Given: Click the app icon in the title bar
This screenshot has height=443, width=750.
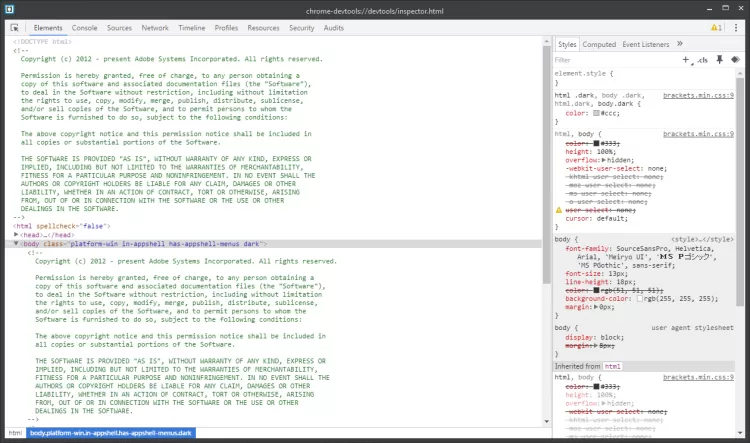Looking at the screenshot, I should click(x=10, y=8).
